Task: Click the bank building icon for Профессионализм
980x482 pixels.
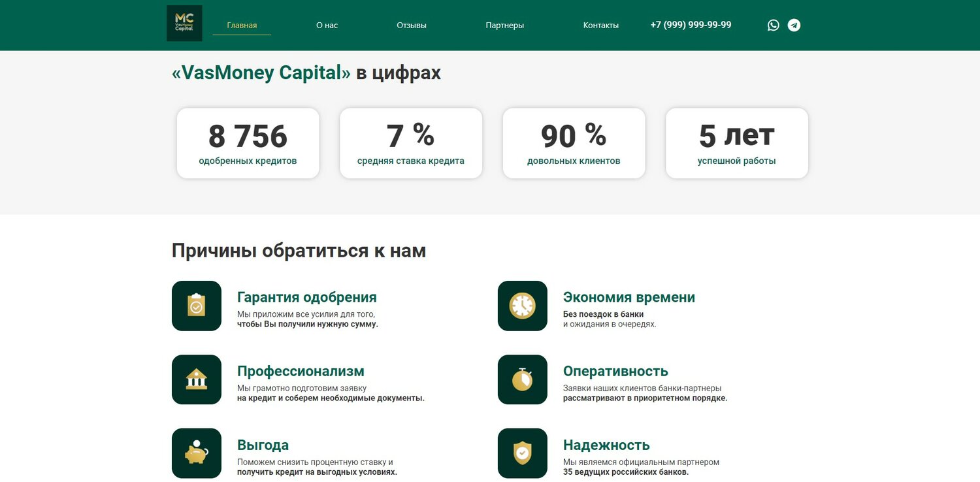Action: [197, 379]
